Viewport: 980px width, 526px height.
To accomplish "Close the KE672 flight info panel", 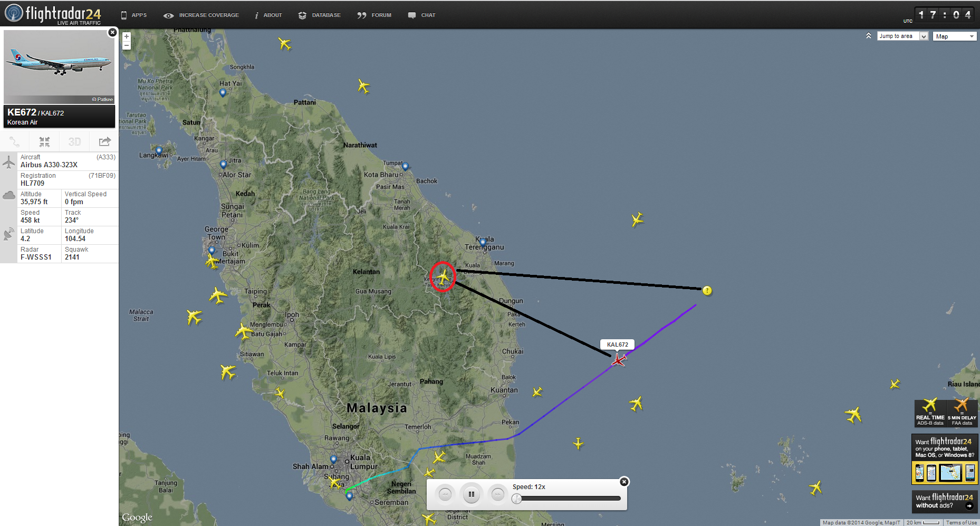I will [112, 33].
